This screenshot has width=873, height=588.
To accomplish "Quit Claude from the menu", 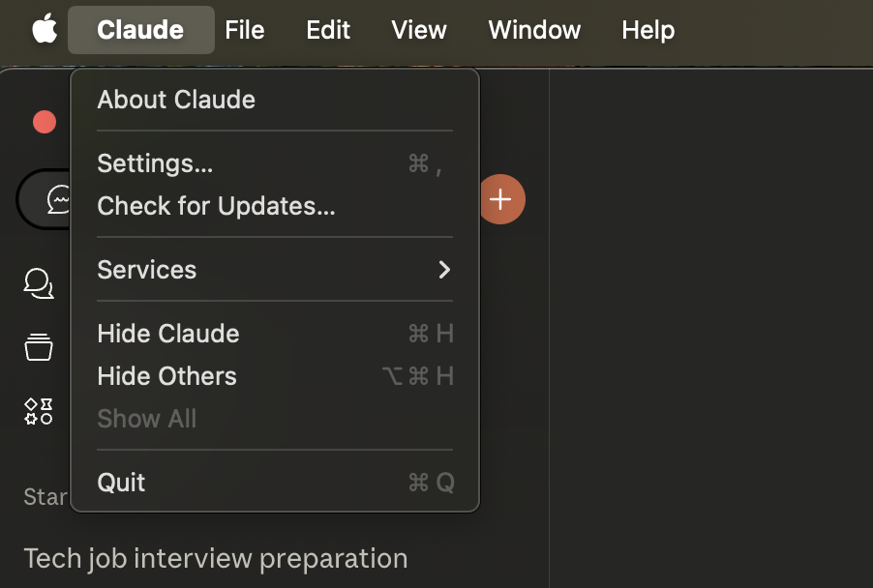I will [121, 482].
